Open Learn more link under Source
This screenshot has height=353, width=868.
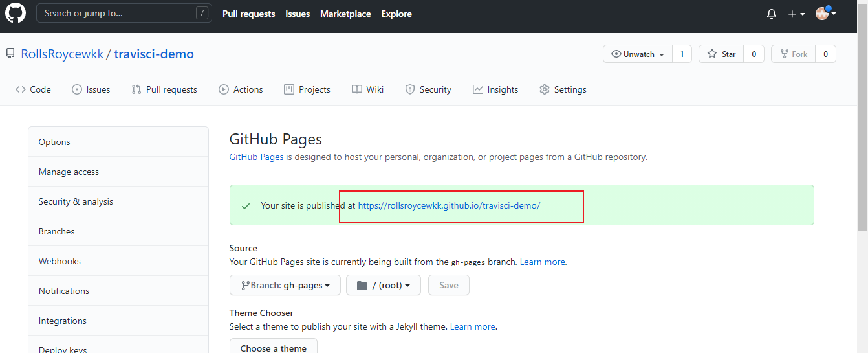543,262
